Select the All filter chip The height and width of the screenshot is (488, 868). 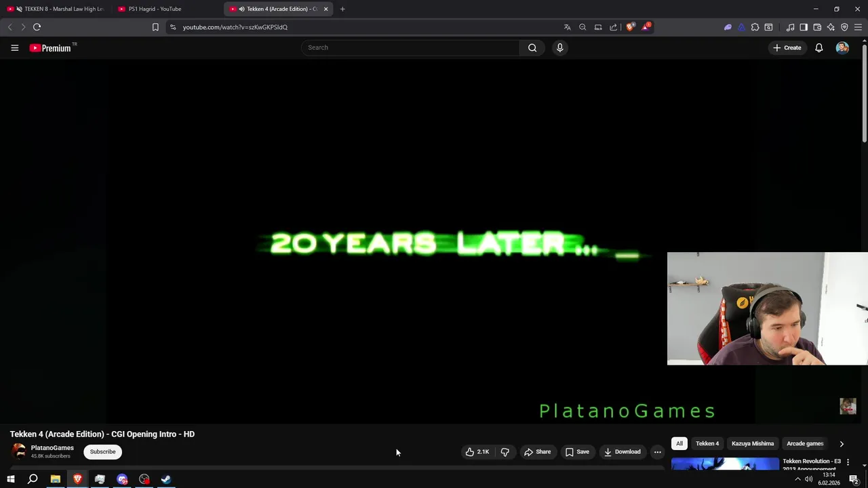tap(679, 443)
